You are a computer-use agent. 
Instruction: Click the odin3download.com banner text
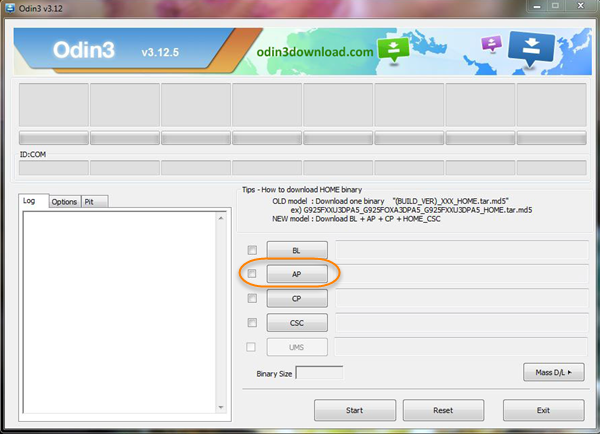click(315, 52)
